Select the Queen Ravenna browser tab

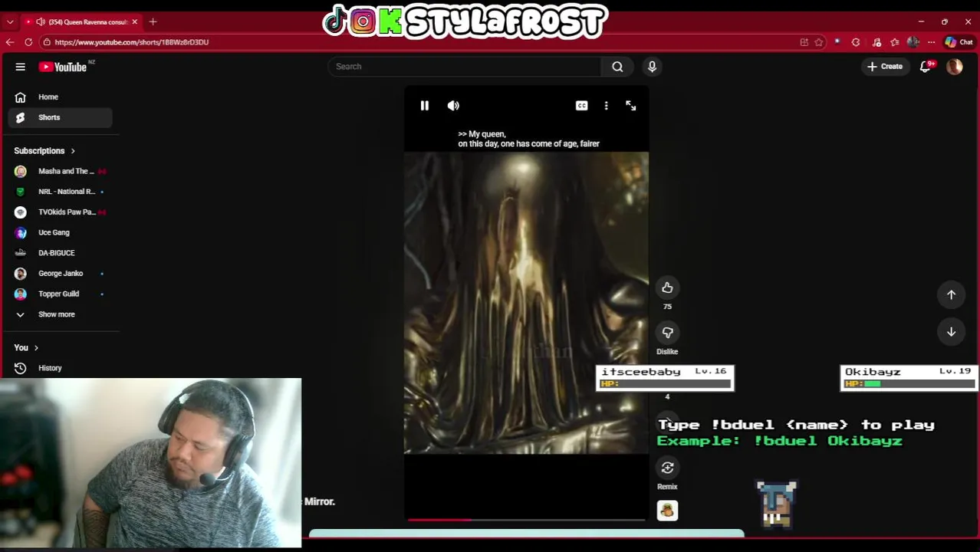80,21
